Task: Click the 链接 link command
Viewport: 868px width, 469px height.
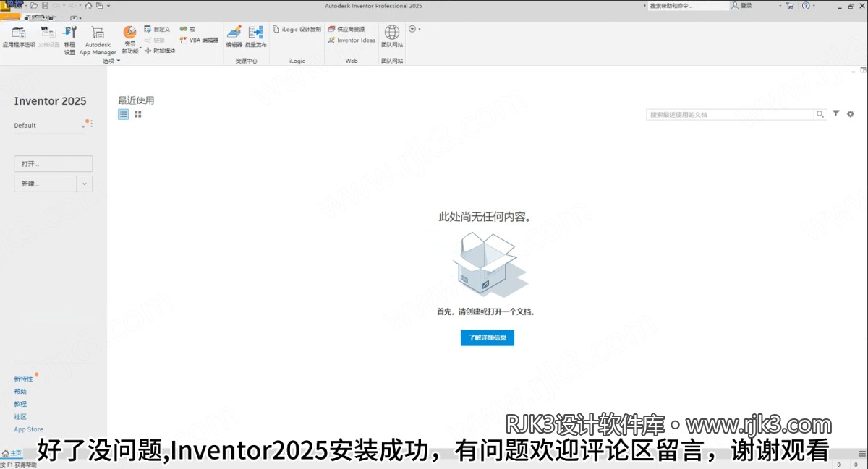Action: point(154,40)
